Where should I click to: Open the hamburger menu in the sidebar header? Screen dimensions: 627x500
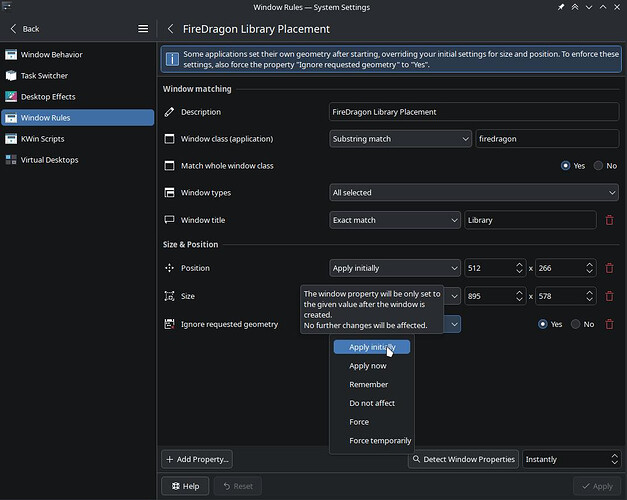143,29
